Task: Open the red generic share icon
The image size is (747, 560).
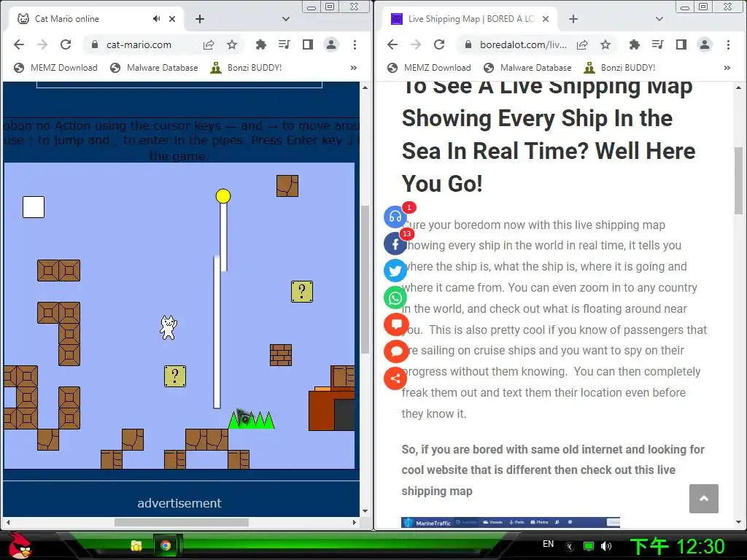Action: pyautogui.click(x=395, y=378)
